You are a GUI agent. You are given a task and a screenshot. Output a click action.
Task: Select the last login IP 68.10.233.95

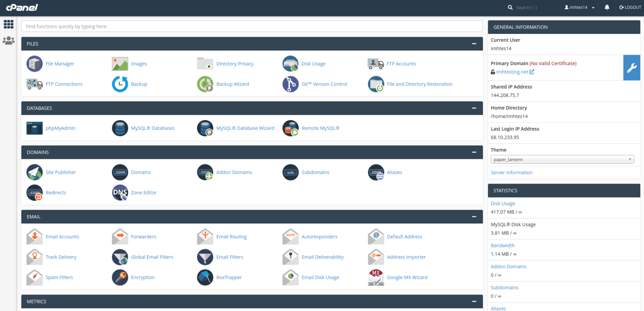[505, 137]
